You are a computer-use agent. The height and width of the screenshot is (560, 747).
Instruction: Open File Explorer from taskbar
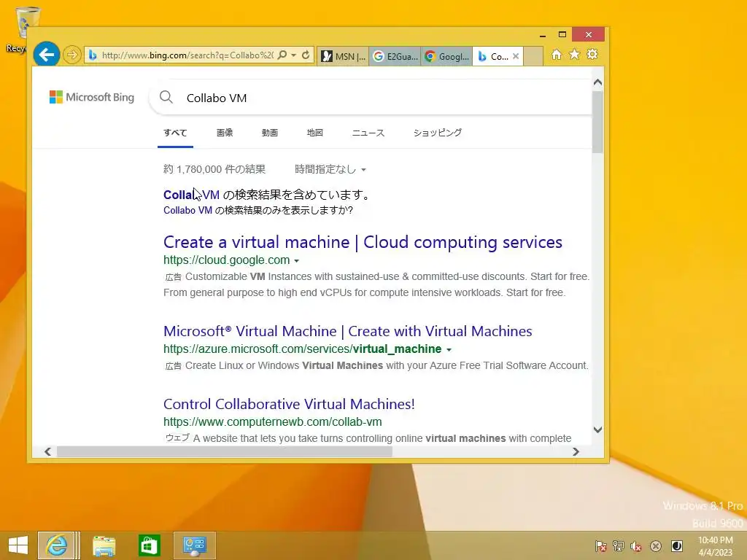104,545
